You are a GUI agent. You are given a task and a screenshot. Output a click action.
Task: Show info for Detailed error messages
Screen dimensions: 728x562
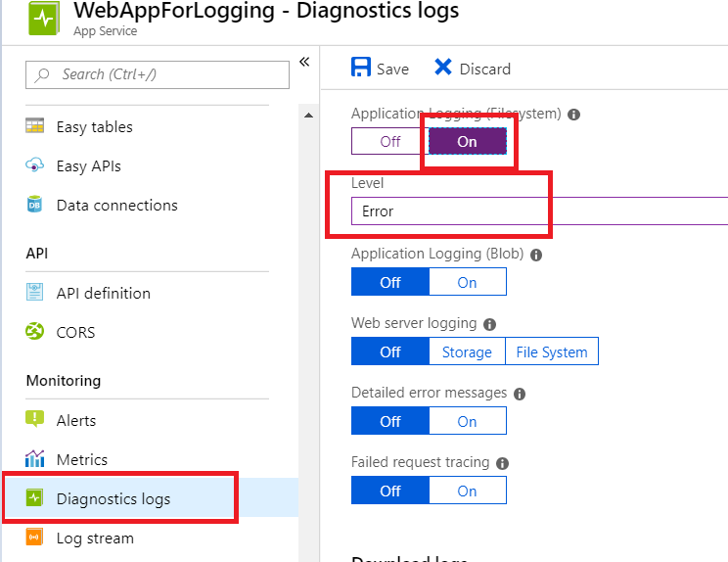tap(520, 394)
